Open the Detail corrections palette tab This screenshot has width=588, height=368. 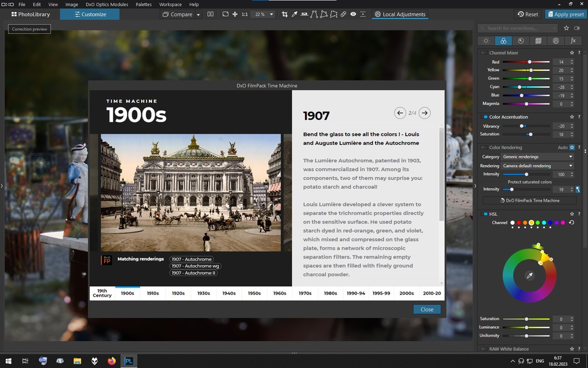521,41
